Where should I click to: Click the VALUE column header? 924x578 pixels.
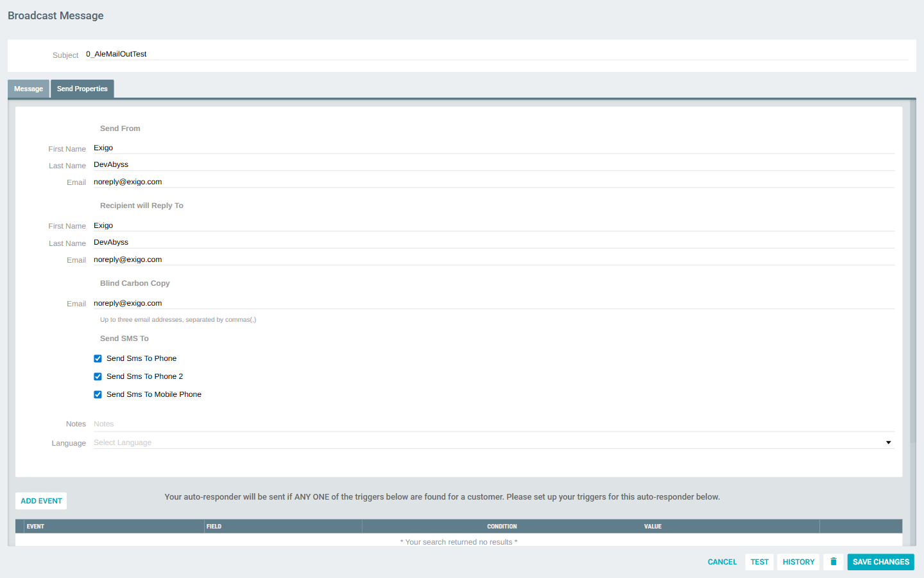(x=653, y=527)
